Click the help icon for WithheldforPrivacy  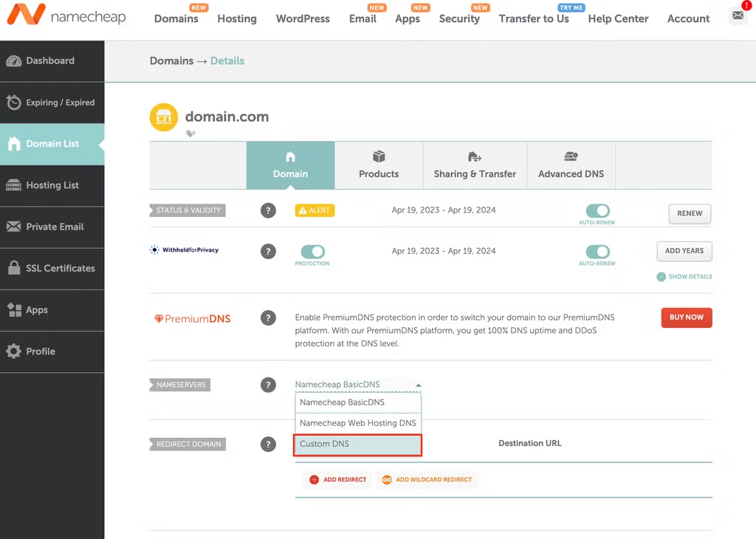click(268, 251)
